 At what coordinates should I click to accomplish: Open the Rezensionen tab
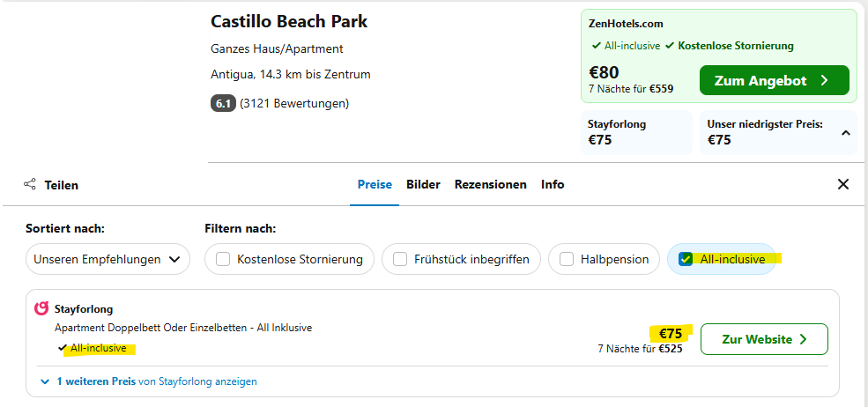click(491, 184)
